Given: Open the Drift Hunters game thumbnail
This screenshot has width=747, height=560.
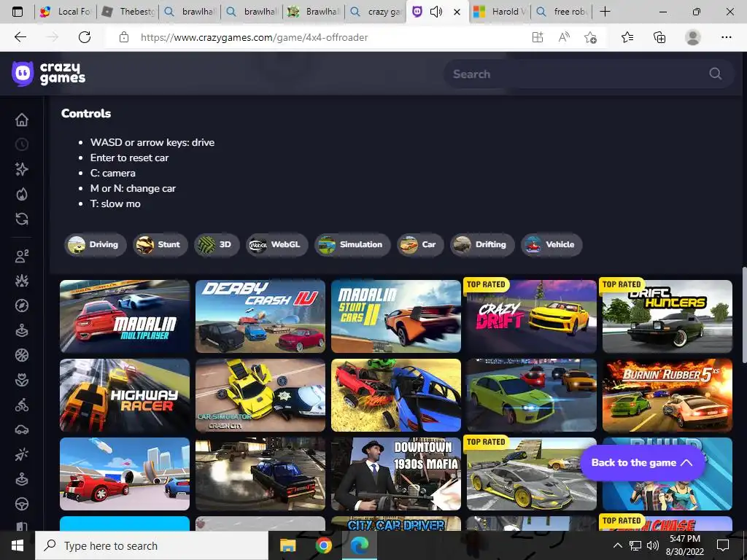Looking at the screenshot, I should (x=667, y=316).
